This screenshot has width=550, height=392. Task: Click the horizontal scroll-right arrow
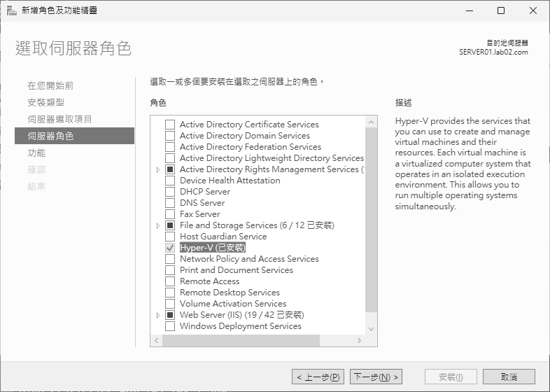point(359,340)
